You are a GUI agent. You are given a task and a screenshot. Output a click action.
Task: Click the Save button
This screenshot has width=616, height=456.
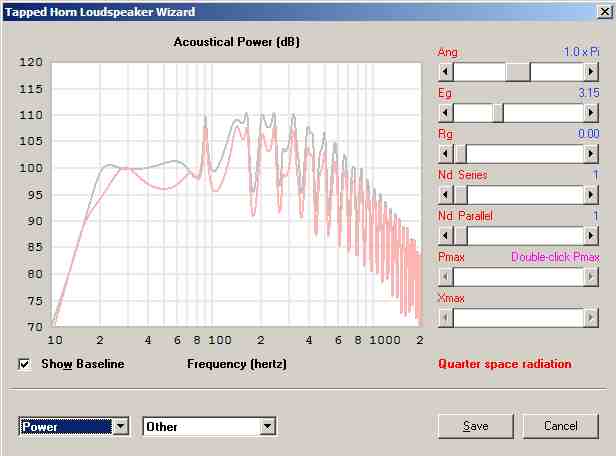click(475, 426)
